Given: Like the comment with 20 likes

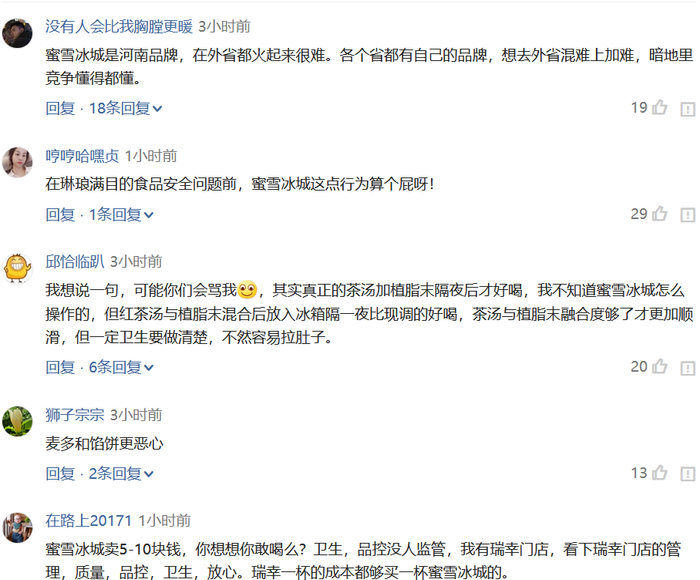Looking at the screenshot, I should click(659, 367).
